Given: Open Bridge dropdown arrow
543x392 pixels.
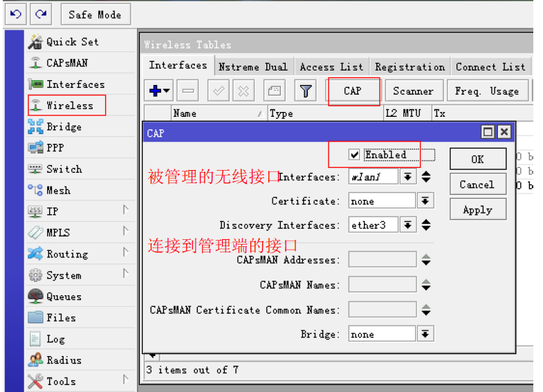Looking at the screenshot, I should click(425, 334).
